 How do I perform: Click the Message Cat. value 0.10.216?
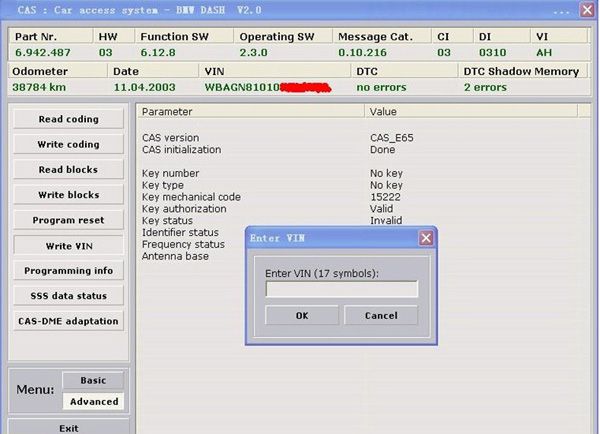coord(362,52)
